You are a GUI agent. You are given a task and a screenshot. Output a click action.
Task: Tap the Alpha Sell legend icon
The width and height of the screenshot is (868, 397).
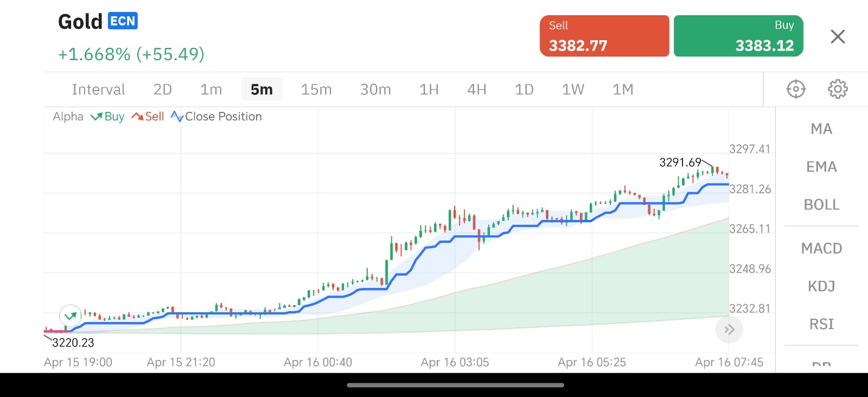(137, 117)
